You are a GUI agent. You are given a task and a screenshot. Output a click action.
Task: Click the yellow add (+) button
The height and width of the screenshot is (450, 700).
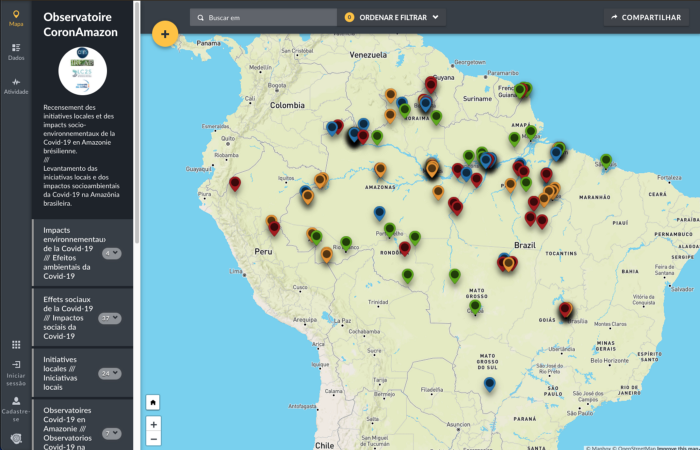pyautogui.click(x=164, y=34)
